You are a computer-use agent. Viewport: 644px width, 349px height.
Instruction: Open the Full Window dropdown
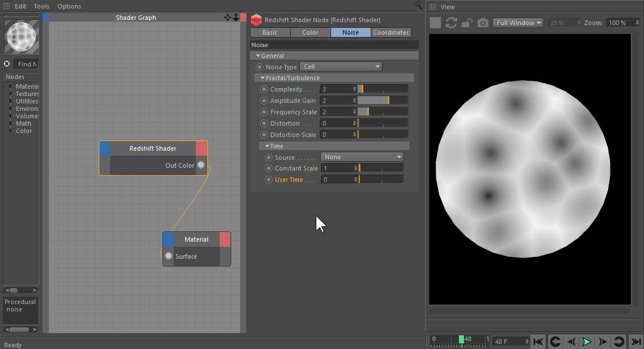coord(518,23)
